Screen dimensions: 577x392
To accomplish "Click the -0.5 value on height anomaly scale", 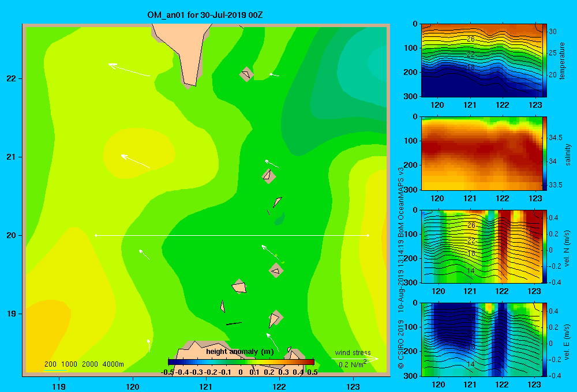I will [x=167, y=372].
